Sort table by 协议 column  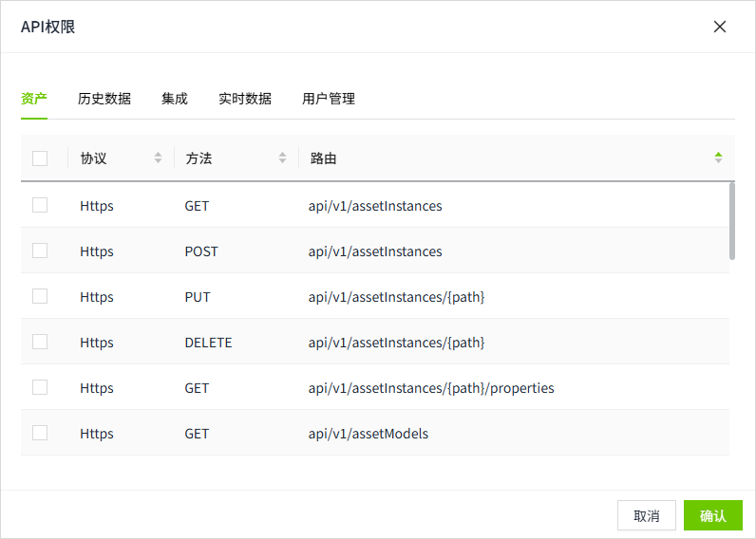point(158,158)
